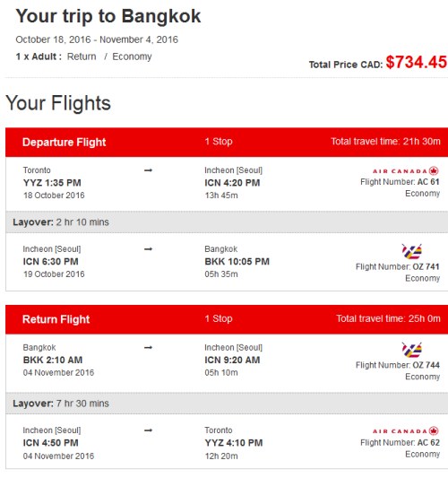
Task: Click the 7 hr 30 mins layover bar
Action: [227, 404]
